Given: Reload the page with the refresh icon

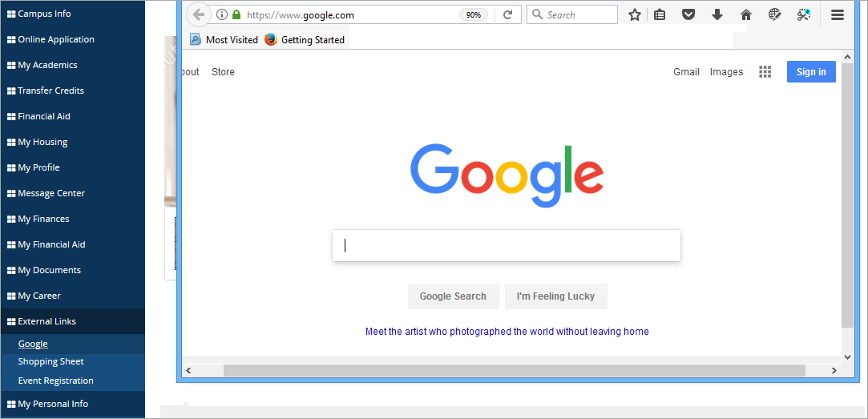Looking at the screenshot, I should (507, 15).
